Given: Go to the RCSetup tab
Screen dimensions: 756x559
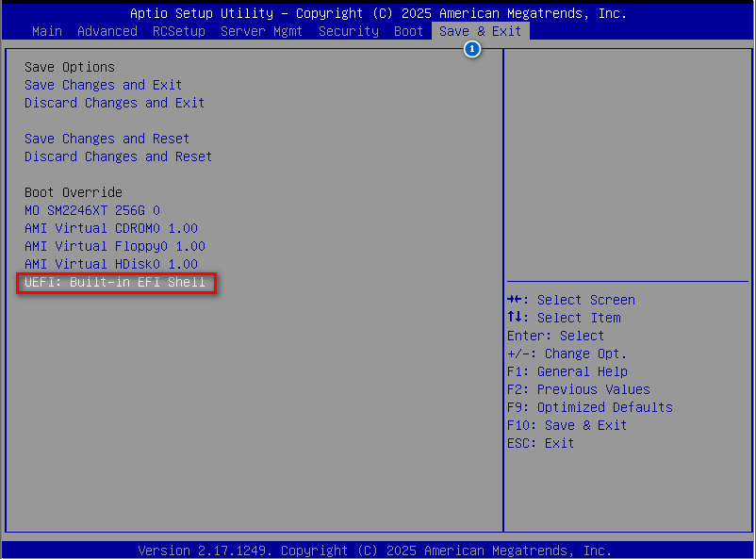Looking at the screenshot, I should point(179,31).
